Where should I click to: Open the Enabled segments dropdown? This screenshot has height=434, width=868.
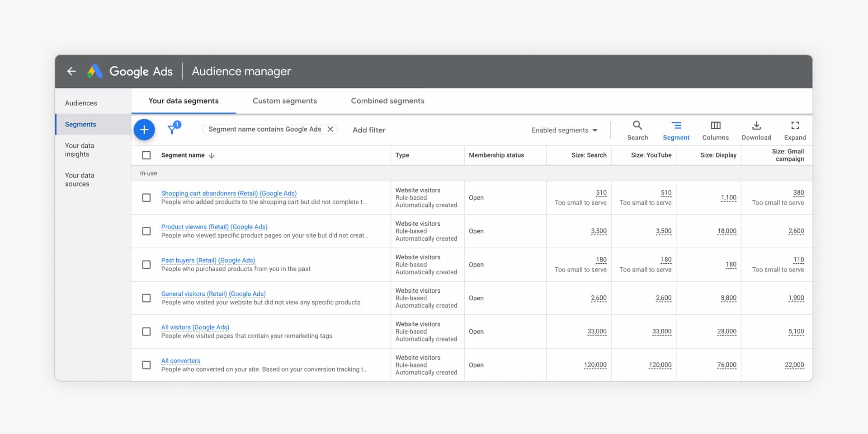564,130
